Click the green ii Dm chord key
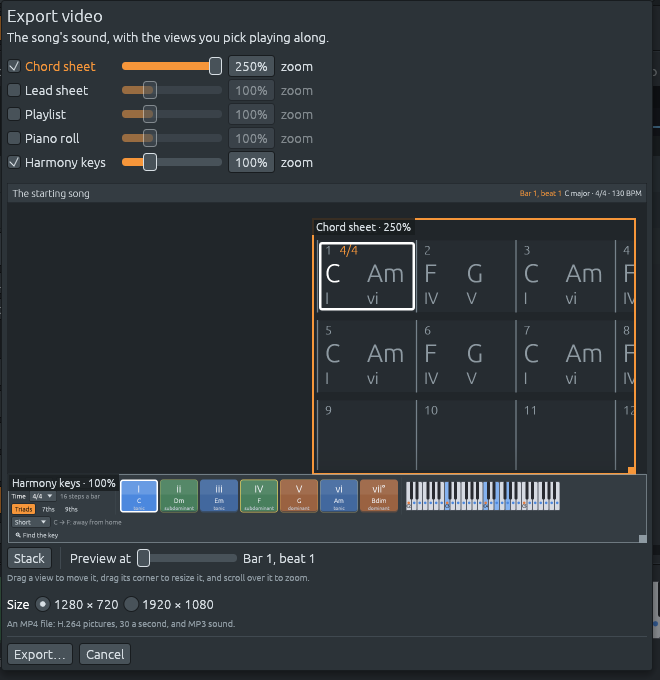Viewport: 660px width, 680px height. 179,496
